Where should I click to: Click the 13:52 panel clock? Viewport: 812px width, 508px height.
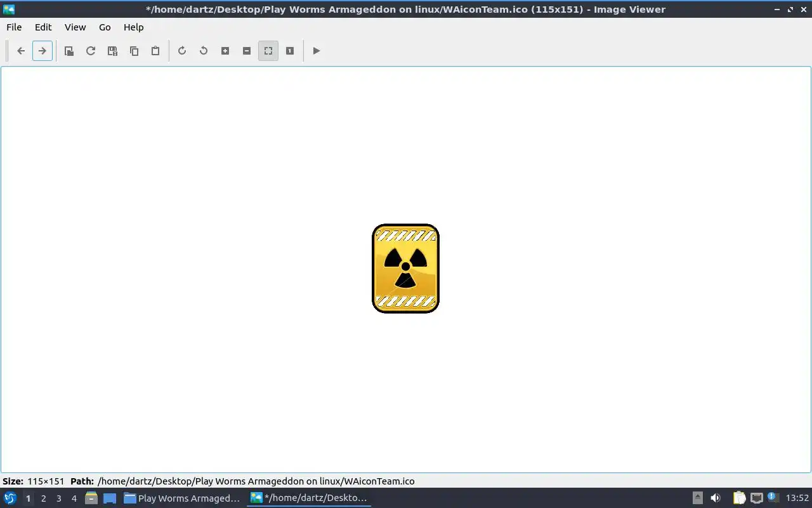click(x=797, y=498)
